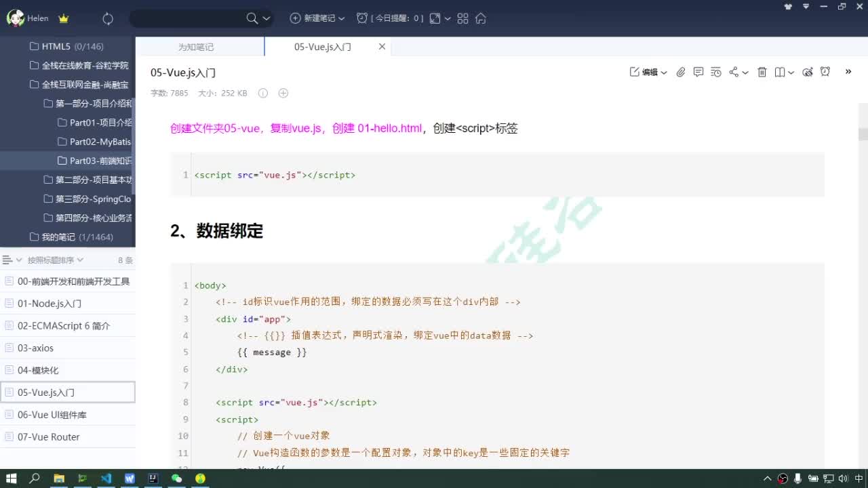
Task: Open the note history icon
Action: [x=716, y=72]
